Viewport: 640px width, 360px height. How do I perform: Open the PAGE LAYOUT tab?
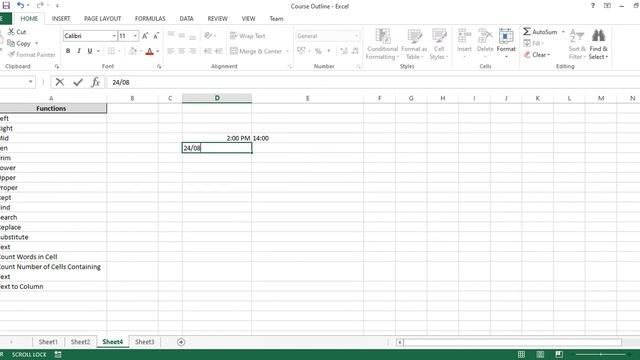tap(102, 19)
